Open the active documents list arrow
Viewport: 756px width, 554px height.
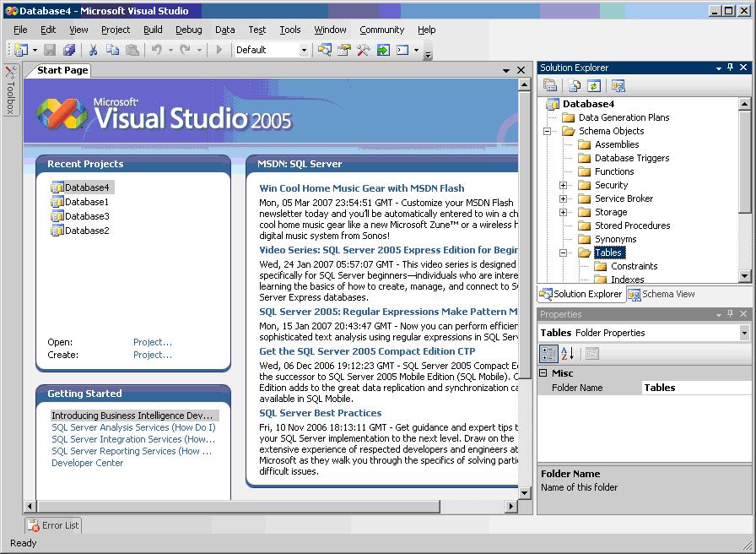coord(506,70)
